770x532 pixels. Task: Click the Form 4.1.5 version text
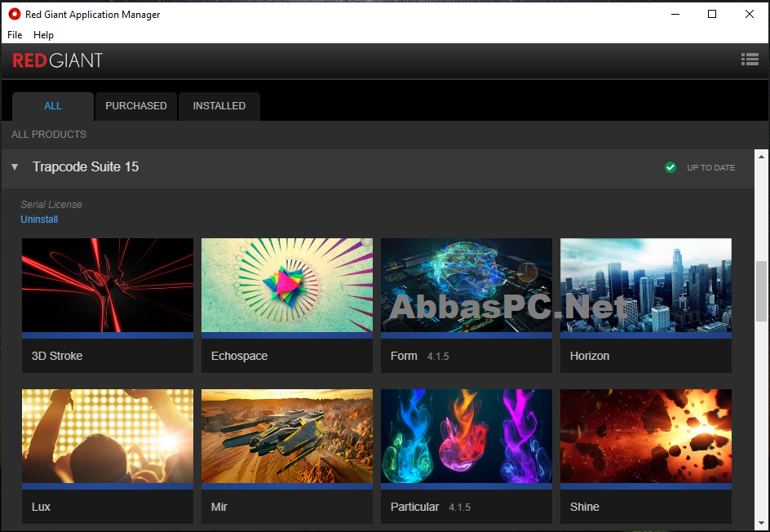(438, 356)
